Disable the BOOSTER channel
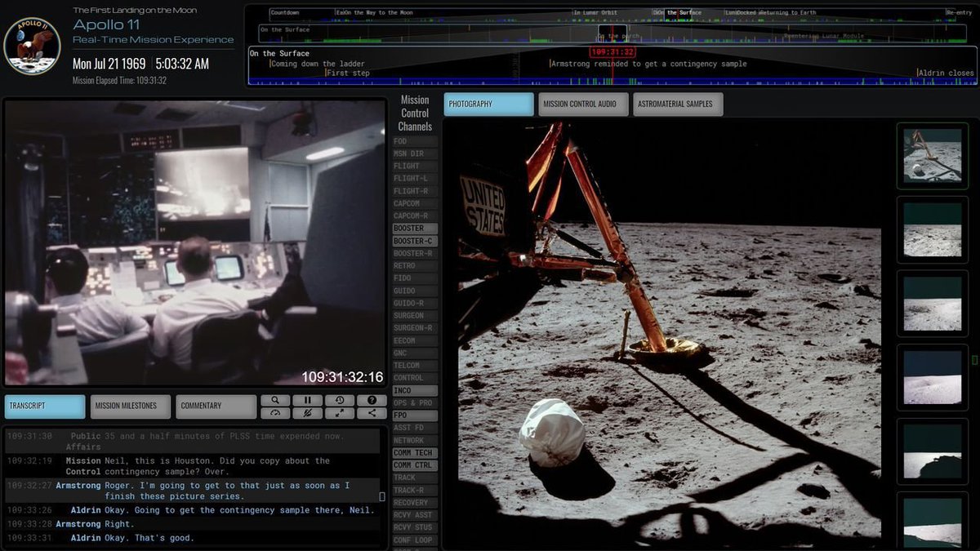Image resolution: width=980 pixels, height=551 pixels. [x=413, y=228]
